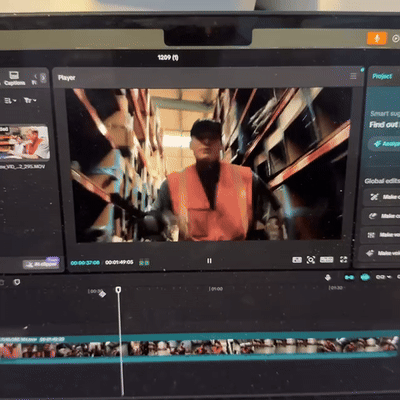Expand the media tab right arrow
Screen dimensions: 400x400
pos(43,77)
